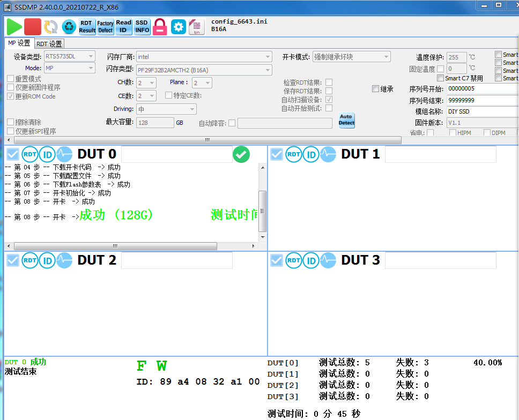
Task: Switch to MP 设置 tab
Action: pos(19,43)
